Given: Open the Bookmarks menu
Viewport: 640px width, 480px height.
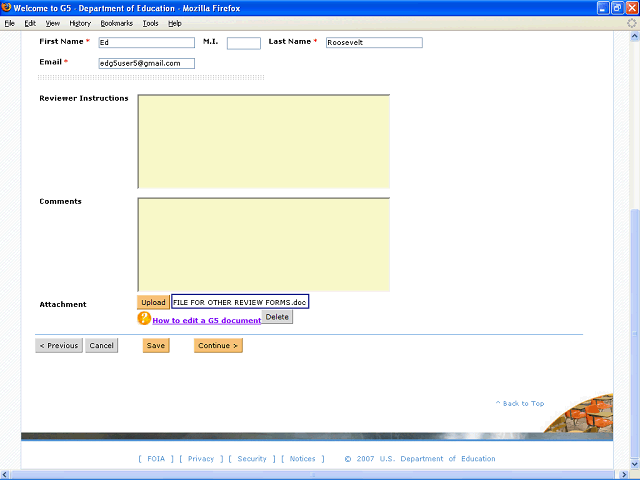Looking at the screenshot, I should [117, 23].
